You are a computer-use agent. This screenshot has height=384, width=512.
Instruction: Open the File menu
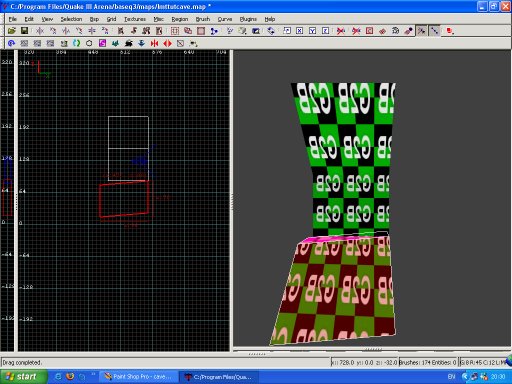point(13,19)
